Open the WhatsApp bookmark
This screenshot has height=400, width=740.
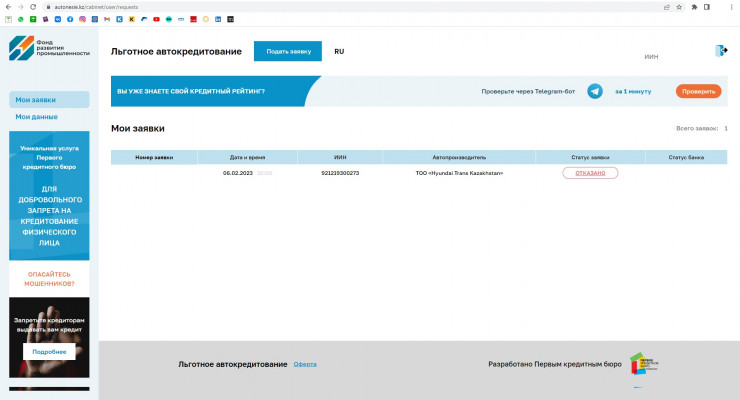point(20,19)
